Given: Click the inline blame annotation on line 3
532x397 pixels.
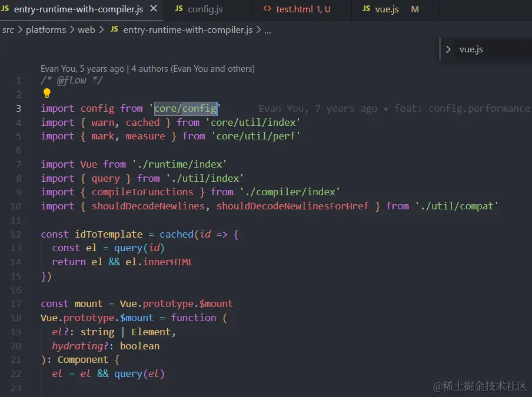Looking at the screenshot, I should coord(394,108).
